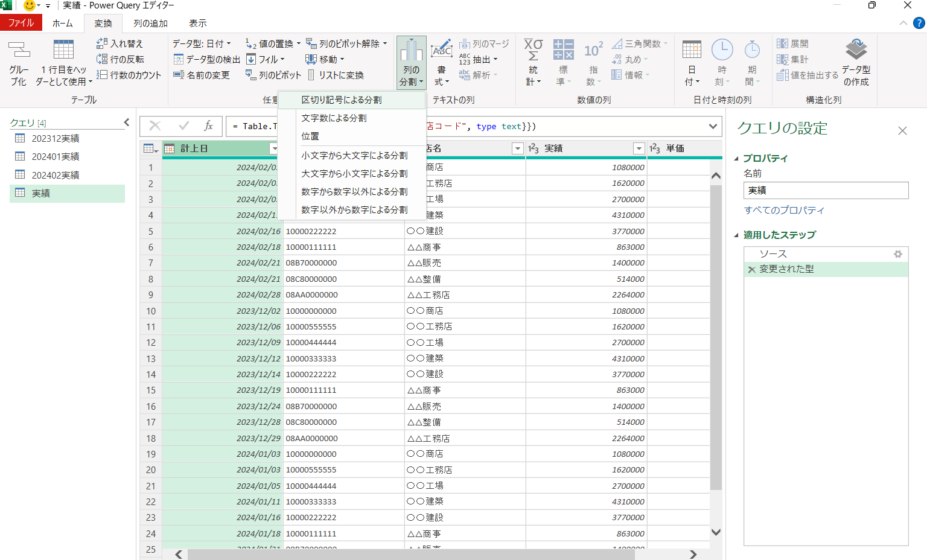Open the 指数 scientific tool
927x560 pixels.
(x=593, y=63)
